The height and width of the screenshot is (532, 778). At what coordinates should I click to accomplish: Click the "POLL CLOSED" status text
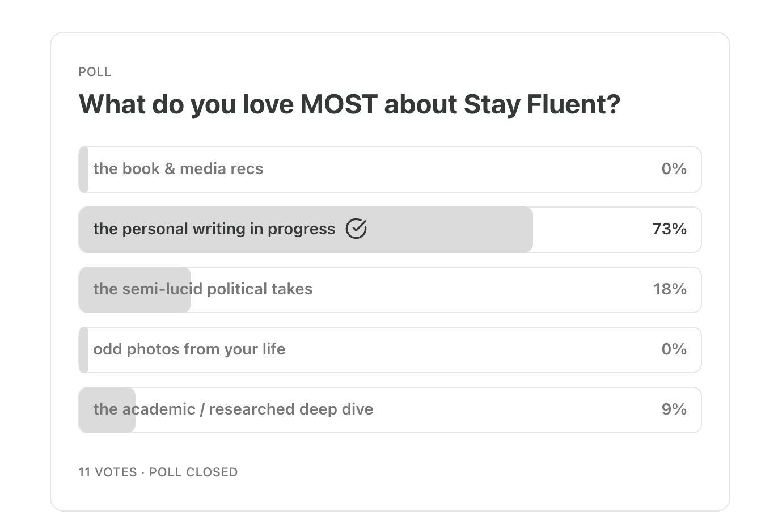coord(193,472)
